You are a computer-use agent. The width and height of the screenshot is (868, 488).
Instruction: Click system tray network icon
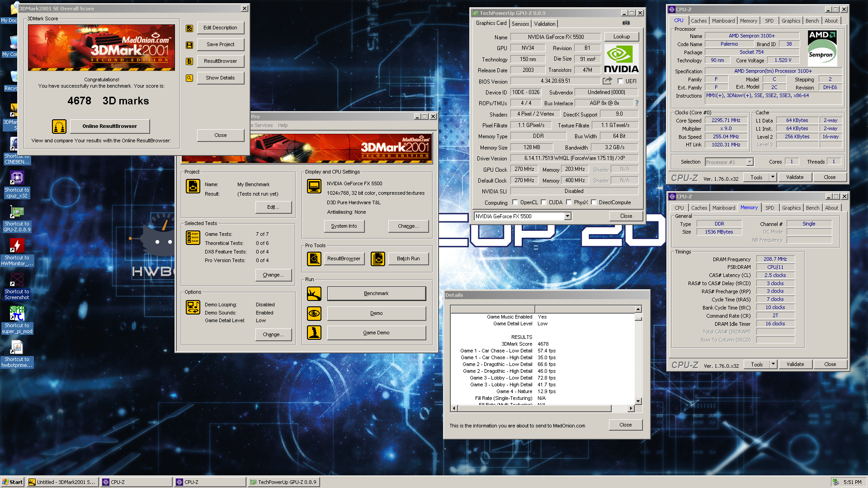click(x=836, y=482)
